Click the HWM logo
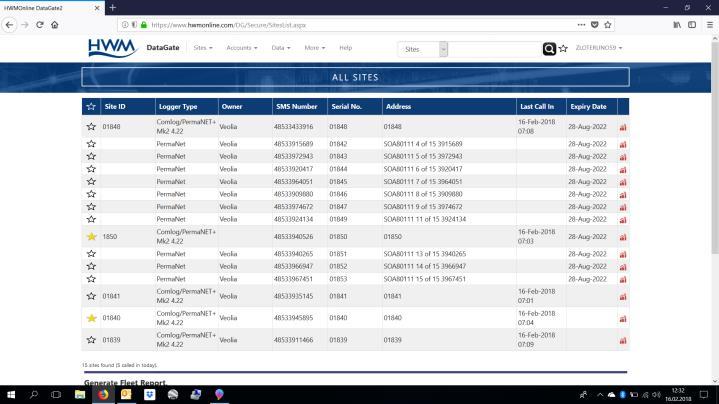 coord(112,48)
